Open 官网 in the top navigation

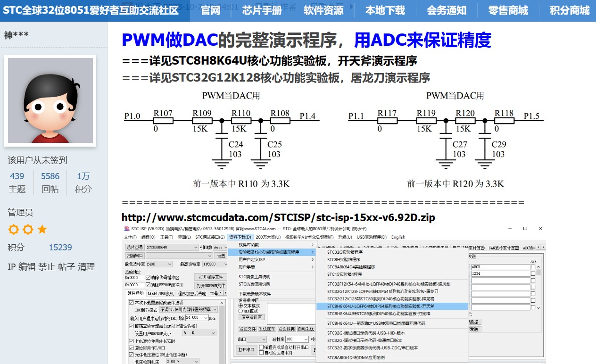(210, 10)
